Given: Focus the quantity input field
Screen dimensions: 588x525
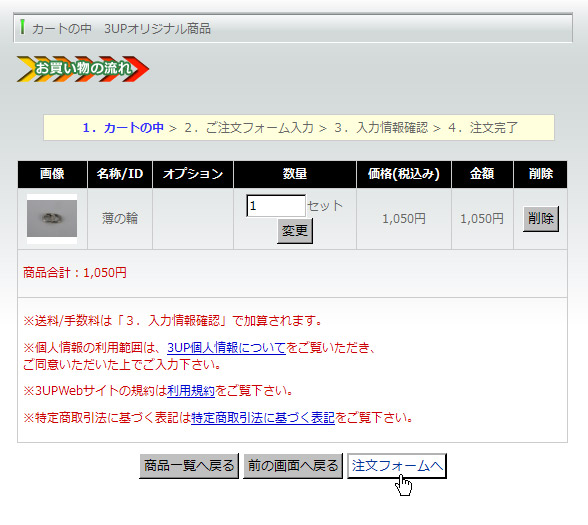Looking at the screenshot, I should tap(276, 206).
